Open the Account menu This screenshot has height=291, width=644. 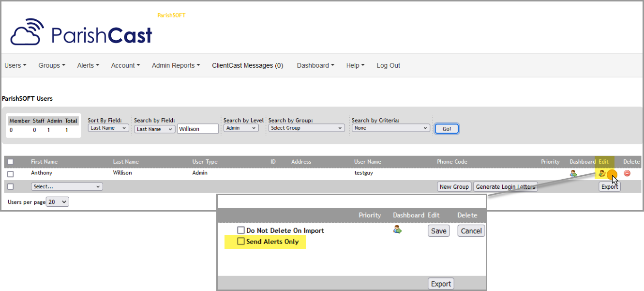click(125, 65)
